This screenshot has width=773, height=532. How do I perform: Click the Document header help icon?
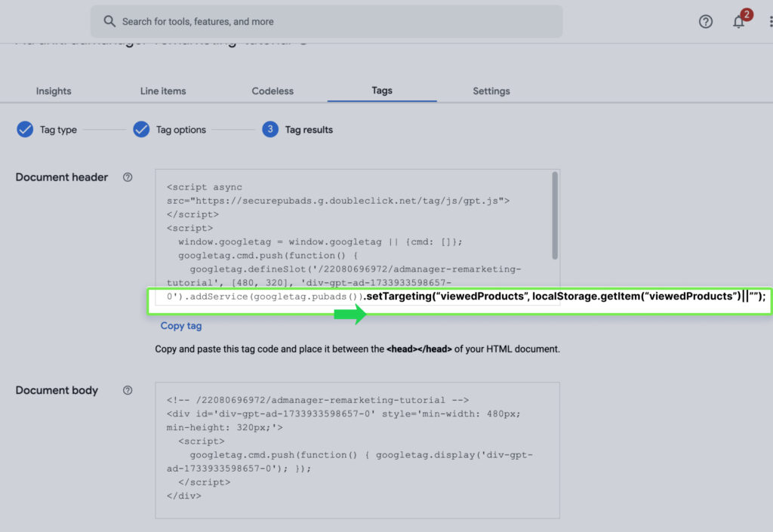[128, 177]
